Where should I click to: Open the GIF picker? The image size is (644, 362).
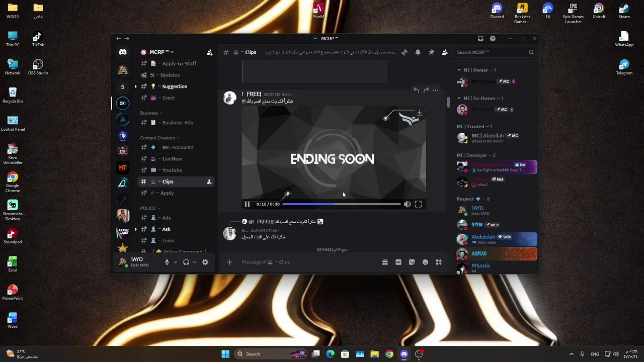point(398,262)
